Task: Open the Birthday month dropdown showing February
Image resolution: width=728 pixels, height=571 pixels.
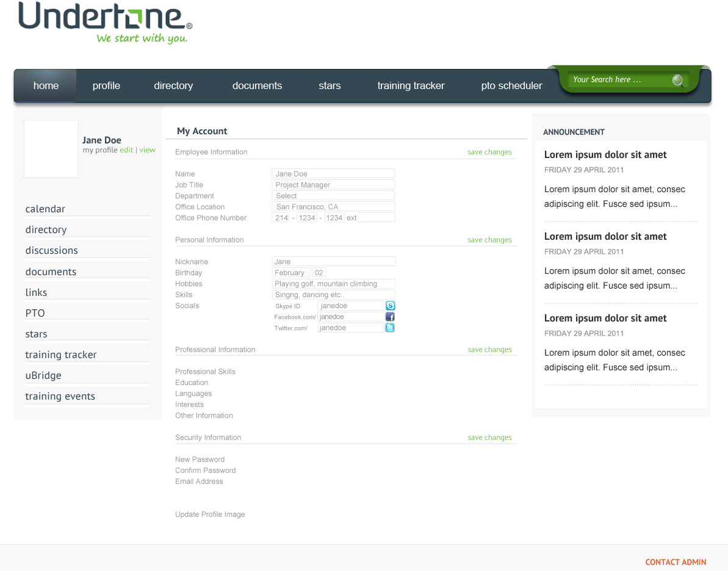Action: point(290,273)
